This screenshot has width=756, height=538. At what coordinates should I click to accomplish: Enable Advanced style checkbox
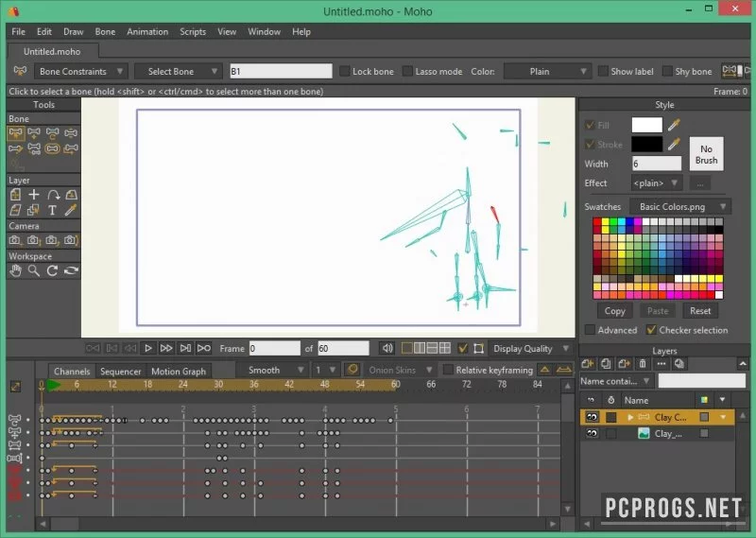tap(590, 330)
